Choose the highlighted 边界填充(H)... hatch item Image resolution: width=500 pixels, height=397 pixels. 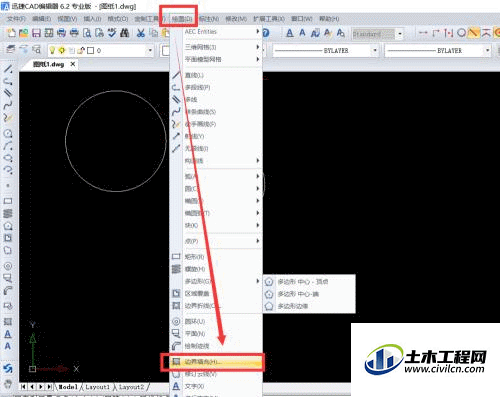216,362
